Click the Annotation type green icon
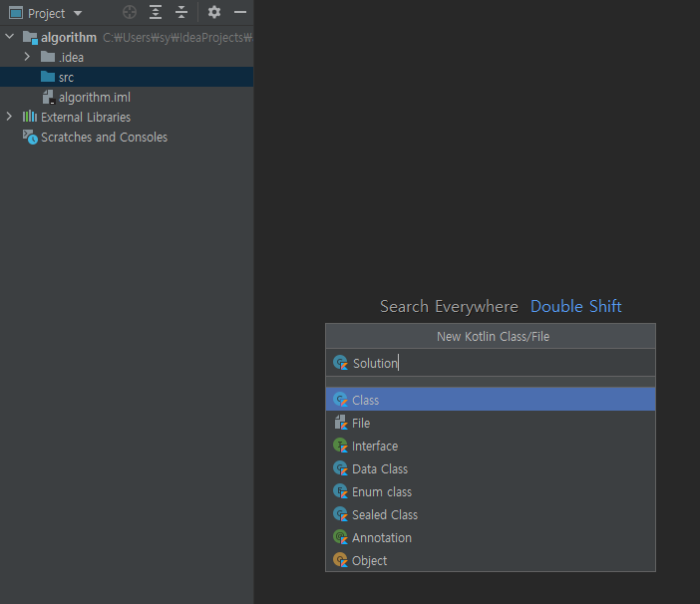The width and height of the screenshot is (700, 604). click(x=341, y=537)
